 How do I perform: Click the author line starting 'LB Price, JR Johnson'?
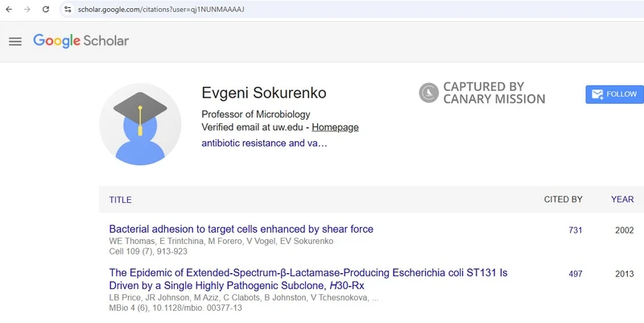click(x=244, y=297)
